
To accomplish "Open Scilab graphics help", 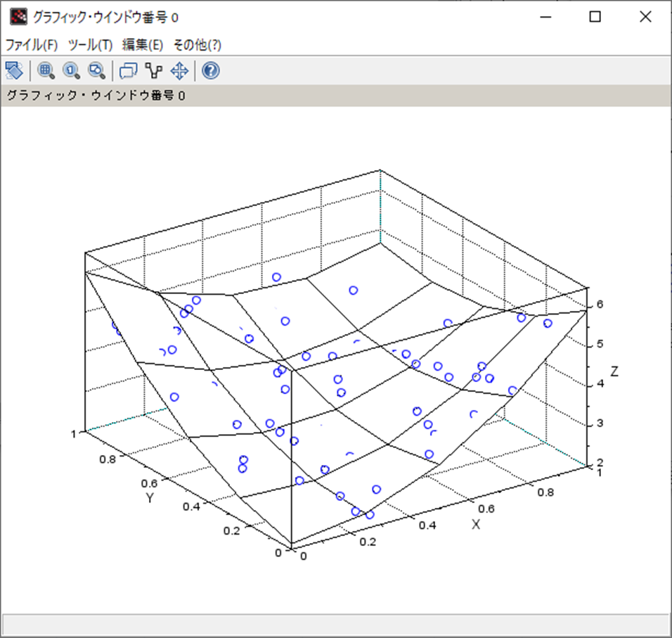I will click(209, 70).
